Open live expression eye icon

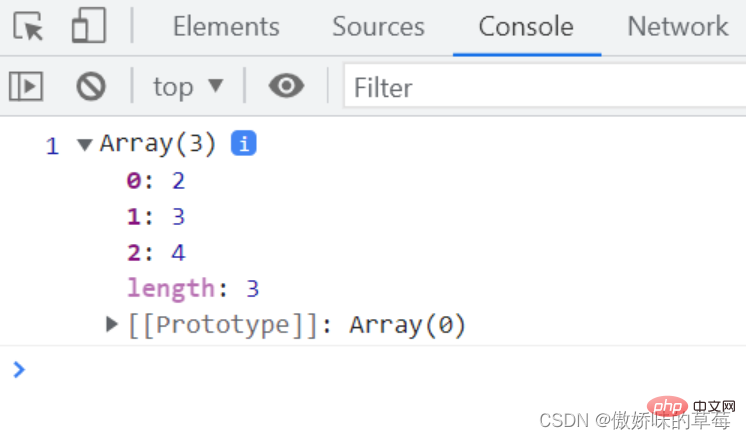286,87
